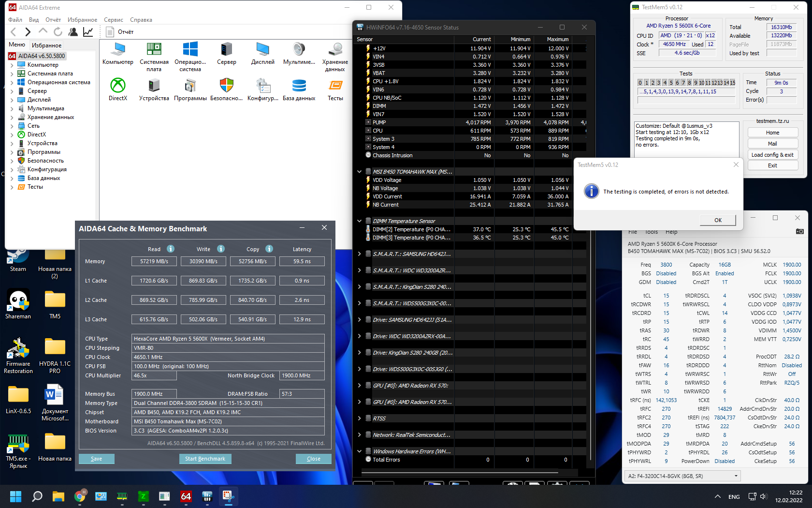Image resolution: width=812 pixels, height=508 pixels.
Task: Open the Tools menu in ZenTimings
Action: tap(651, 232)
